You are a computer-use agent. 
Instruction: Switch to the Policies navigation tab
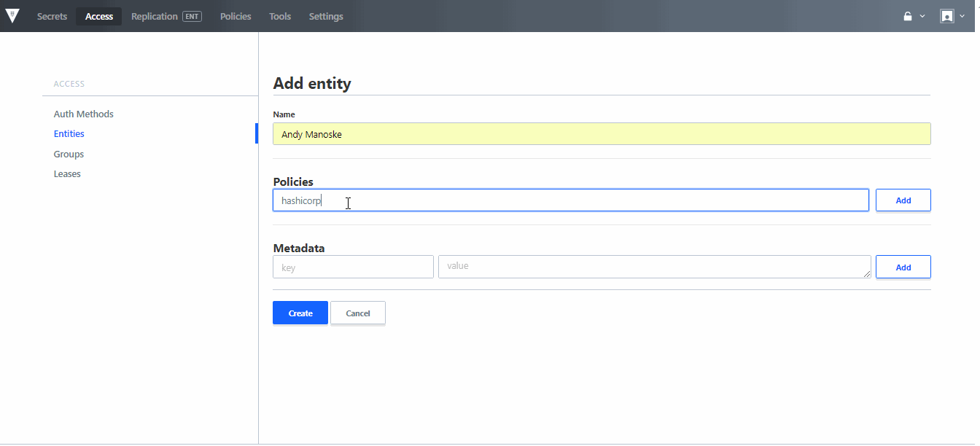click(236, 16)
